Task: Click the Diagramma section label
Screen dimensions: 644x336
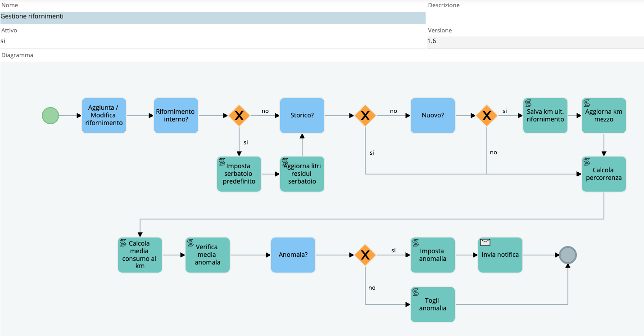Action: tap(17, 55)
